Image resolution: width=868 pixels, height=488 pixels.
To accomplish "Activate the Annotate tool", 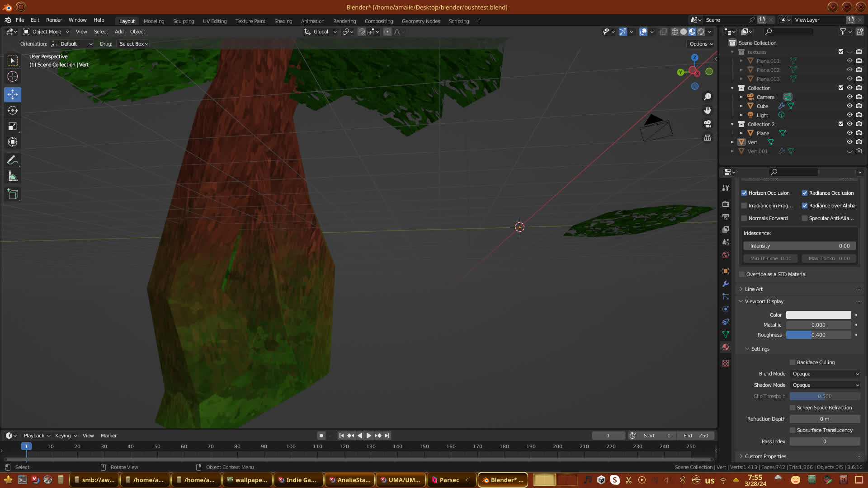I will coord(13,160).
